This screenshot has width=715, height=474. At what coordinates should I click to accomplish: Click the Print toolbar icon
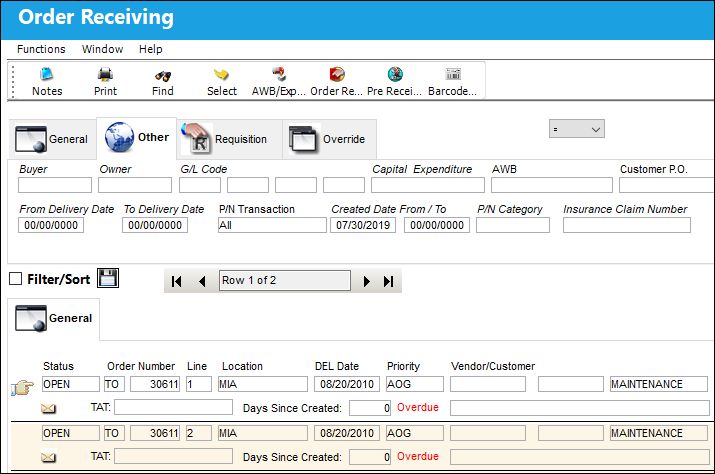(105, 74)
